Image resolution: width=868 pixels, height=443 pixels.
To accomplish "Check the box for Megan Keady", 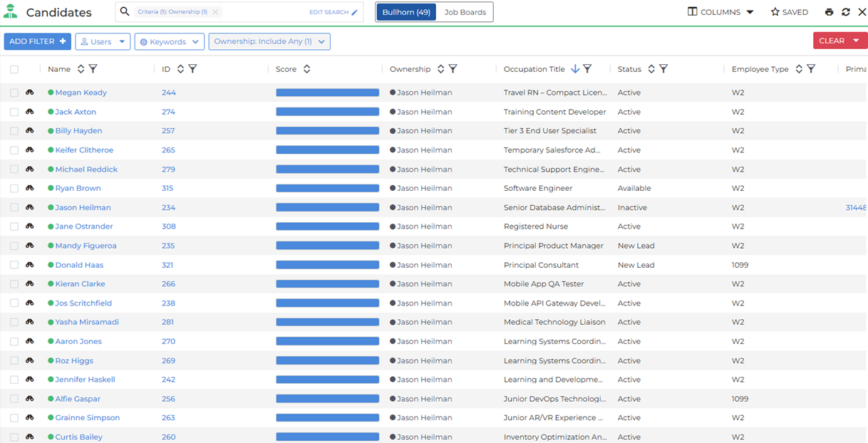I will pos(14,93).
